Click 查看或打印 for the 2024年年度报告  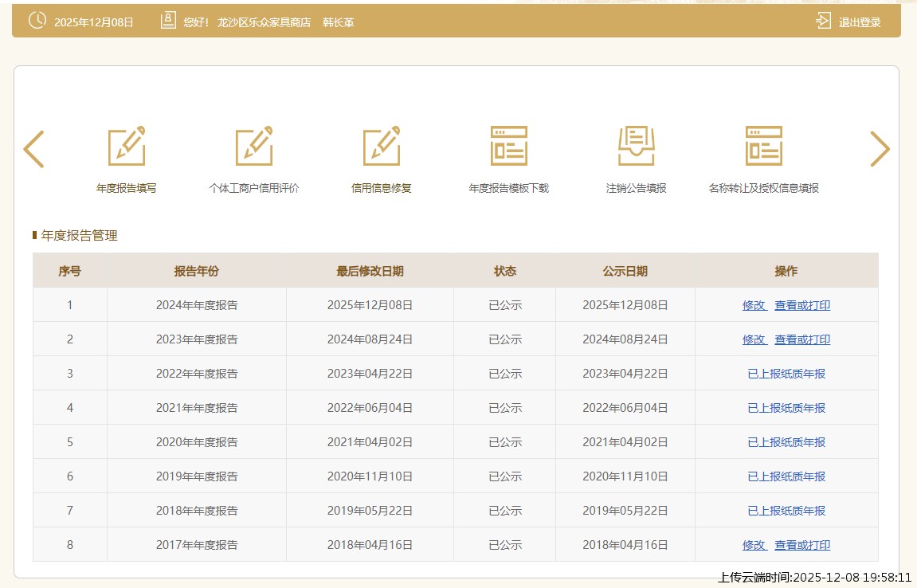click(802, 305)
